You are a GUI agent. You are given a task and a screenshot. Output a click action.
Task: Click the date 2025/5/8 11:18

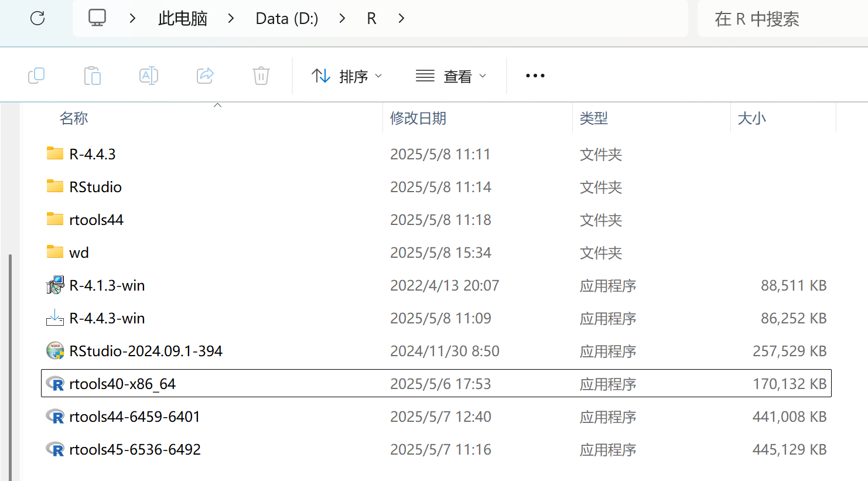tap(441, 220)
